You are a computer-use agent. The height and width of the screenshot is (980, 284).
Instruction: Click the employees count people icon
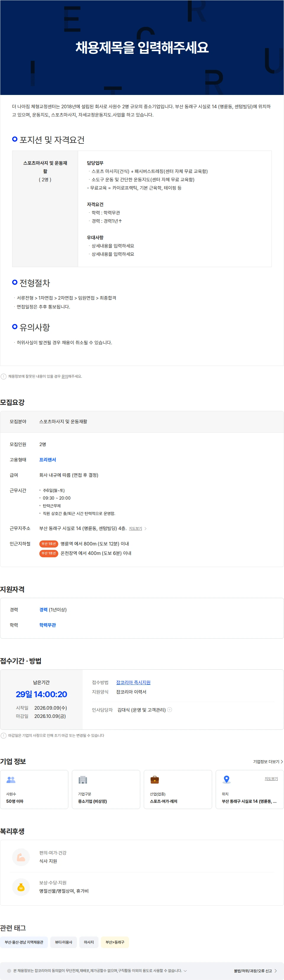[11, 779]
